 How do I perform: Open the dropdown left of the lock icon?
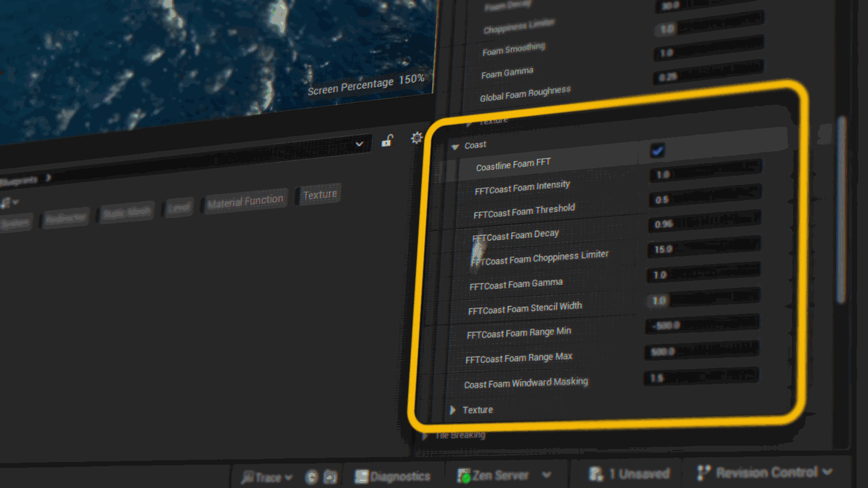click(x=359, y=144)
